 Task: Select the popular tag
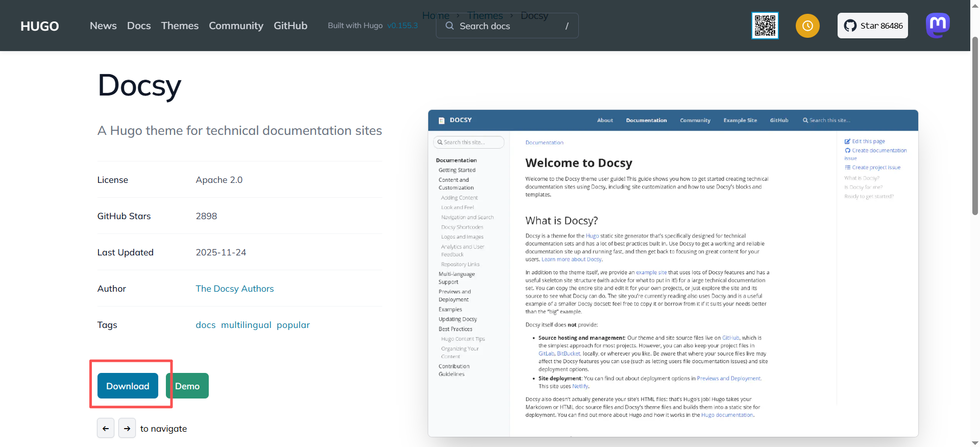click(293, 325)
